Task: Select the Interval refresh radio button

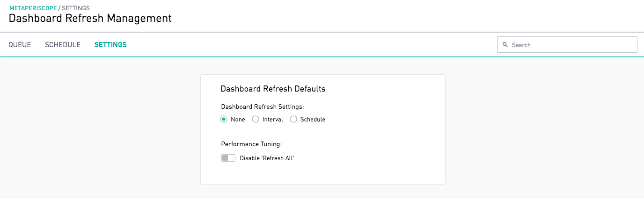Action: click(256, 119)
